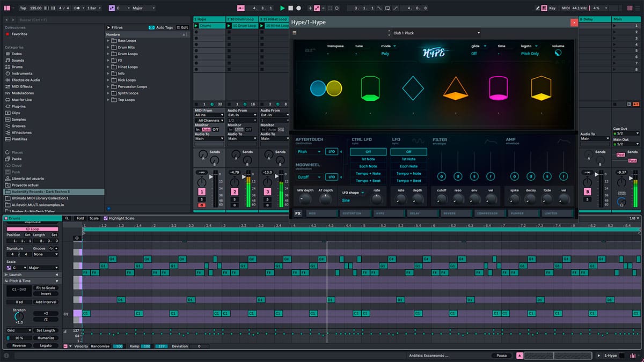Click the Stretch knob in Pitch & Time
Image resolution: width=644 pixels, height=362 pixels.
point(19,316)
